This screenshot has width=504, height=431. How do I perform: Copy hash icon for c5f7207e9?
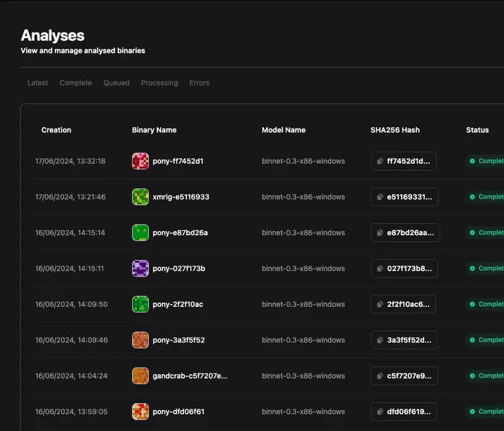pyautogui.click(x=380, y=376)
